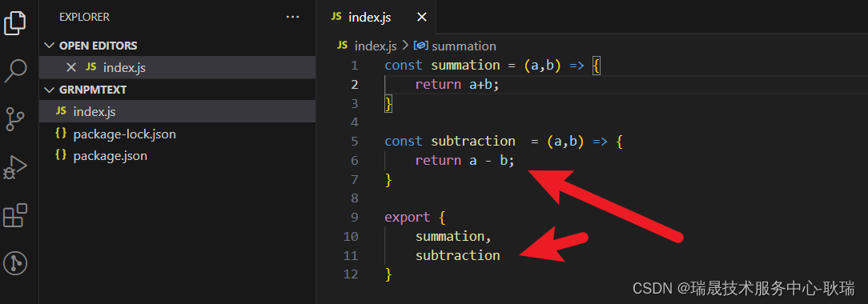Image resolution: width=868 pixels, height=304 pixels.
Task: Close the index.js editor tab
Action: 422,17
